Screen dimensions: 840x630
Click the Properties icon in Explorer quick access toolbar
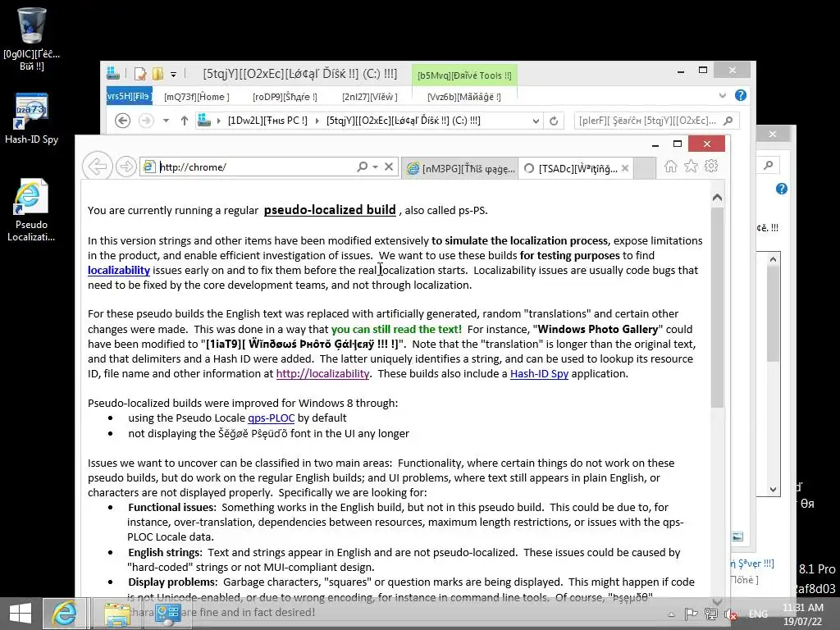coord(140,73)
